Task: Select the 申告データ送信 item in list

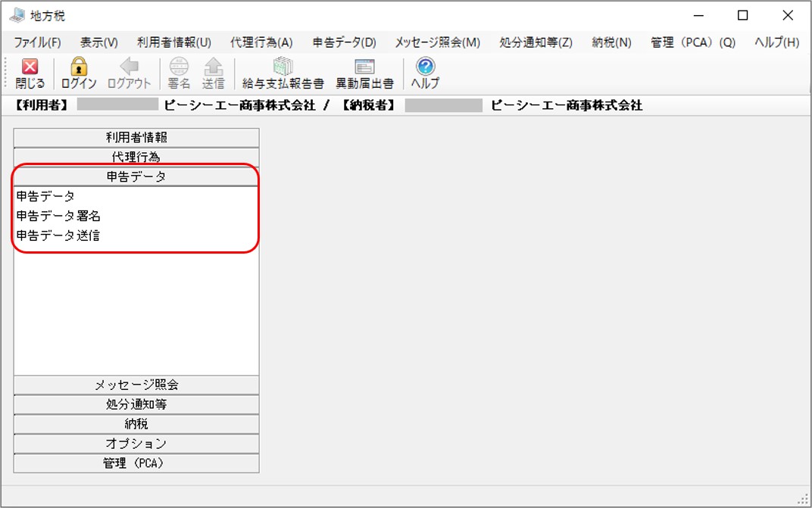Action: tap(58, 235)
